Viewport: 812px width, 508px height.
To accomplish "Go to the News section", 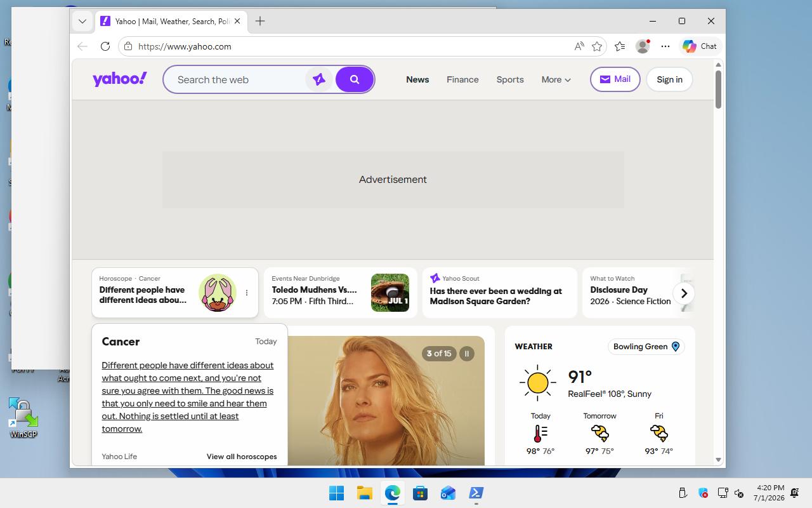I will point(417,79).
